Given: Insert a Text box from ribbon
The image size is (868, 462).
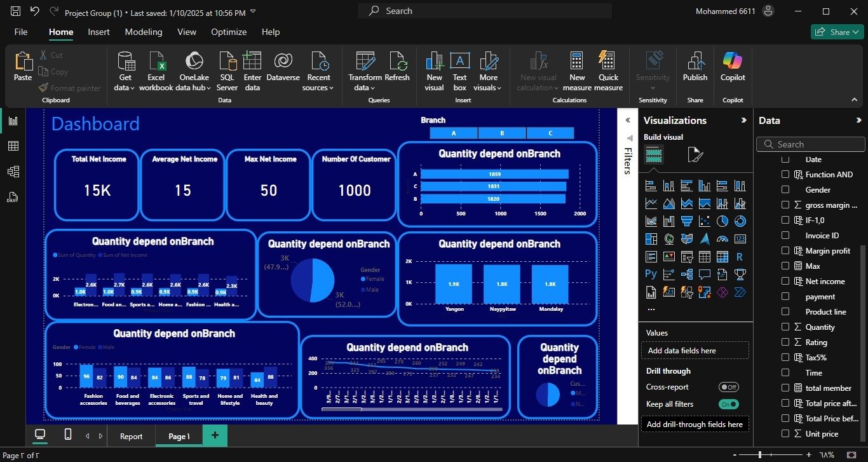Looking at the screenshot, I should tap(459, 62).
